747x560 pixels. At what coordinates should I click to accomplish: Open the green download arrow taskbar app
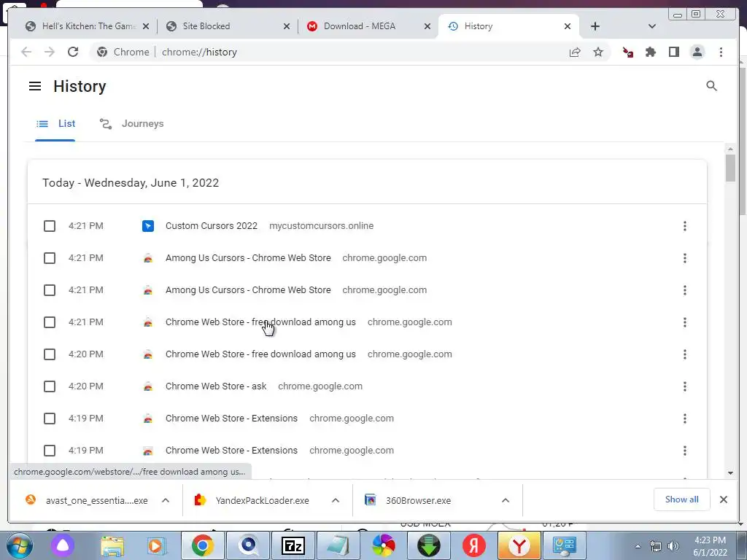point(429,545)
